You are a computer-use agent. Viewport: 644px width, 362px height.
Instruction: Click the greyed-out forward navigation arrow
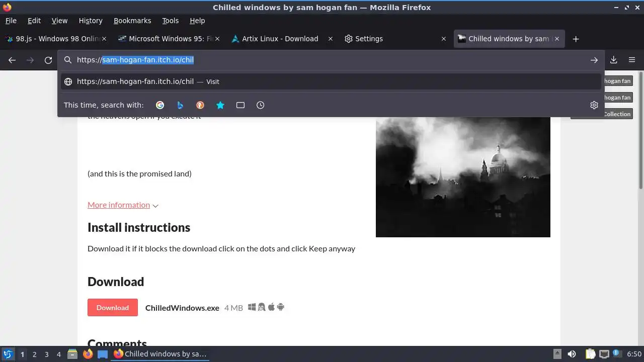30,60
